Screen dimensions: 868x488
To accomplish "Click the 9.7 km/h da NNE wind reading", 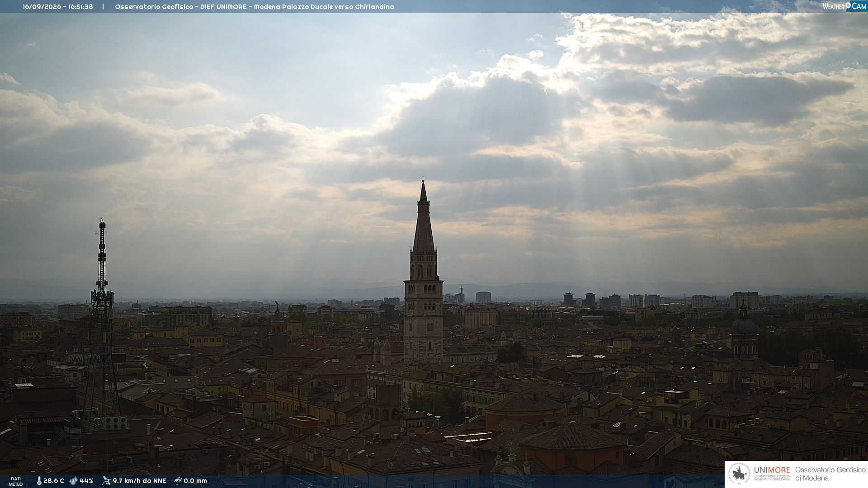I will tap(139, 481).
